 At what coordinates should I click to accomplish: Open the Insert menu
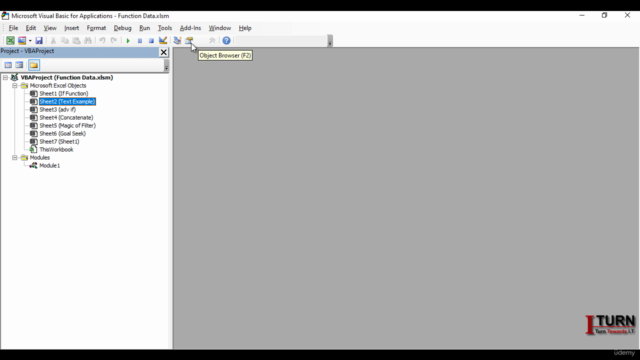coord(71,28)
